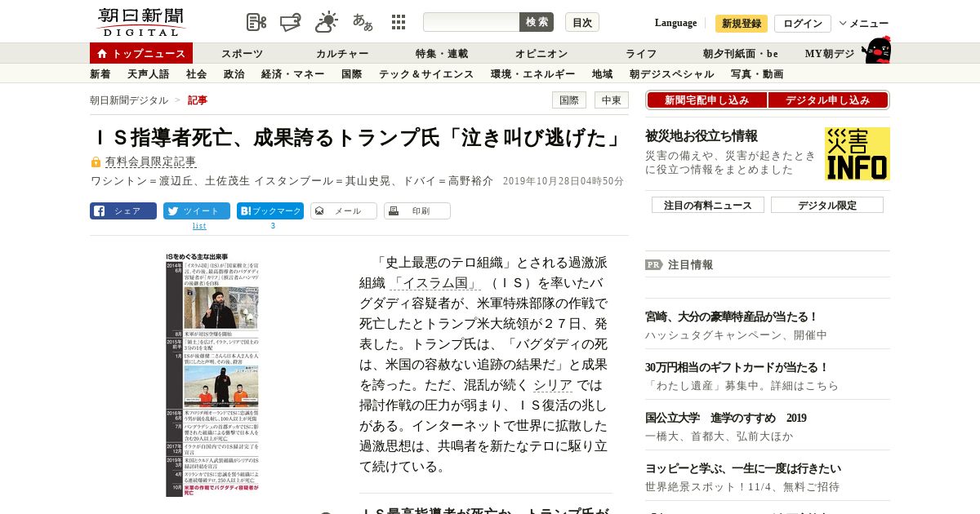This screenshot has height=514, width=980.
Task: Open the news list icon in header
Action: 256,23
